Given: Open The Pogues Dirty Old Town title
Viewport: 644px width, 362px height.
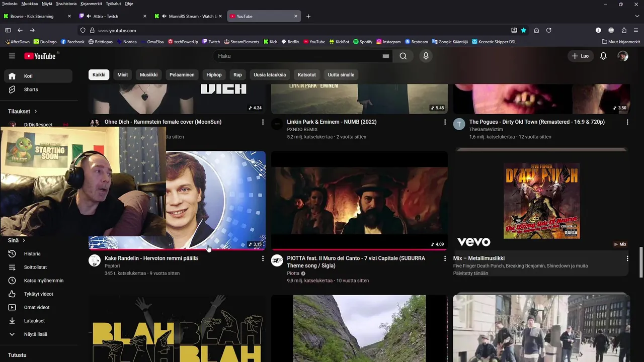Looking at the screenshot, I should [x=537, y=122].
